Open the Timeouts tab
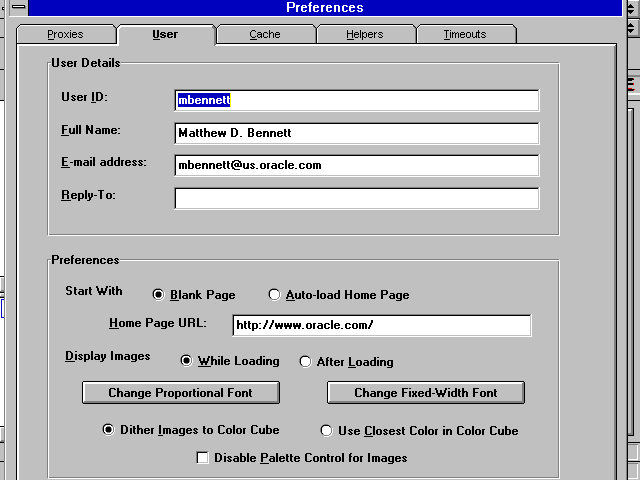 coord(465,35)
